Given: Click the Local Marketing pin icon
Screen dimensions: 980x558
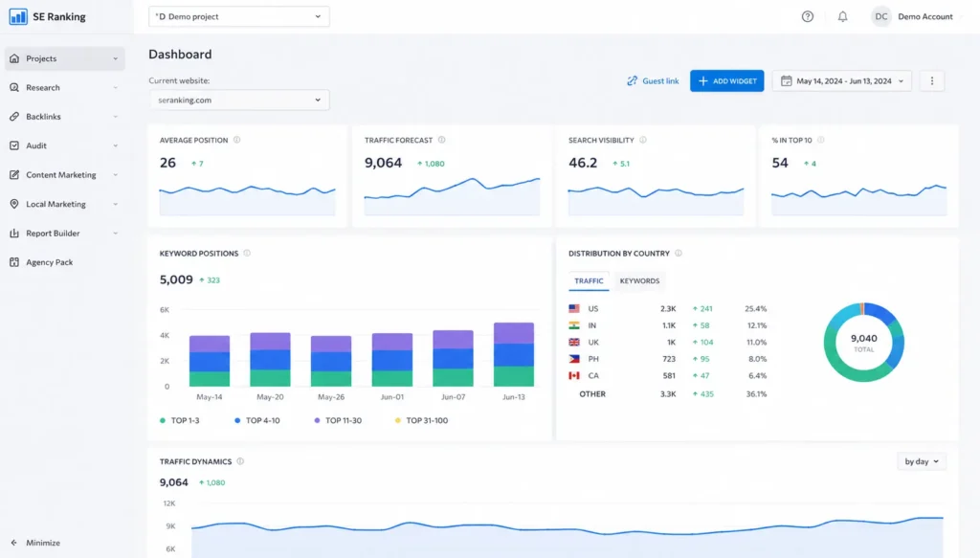Looking at the screenshot, I should 14,204.
